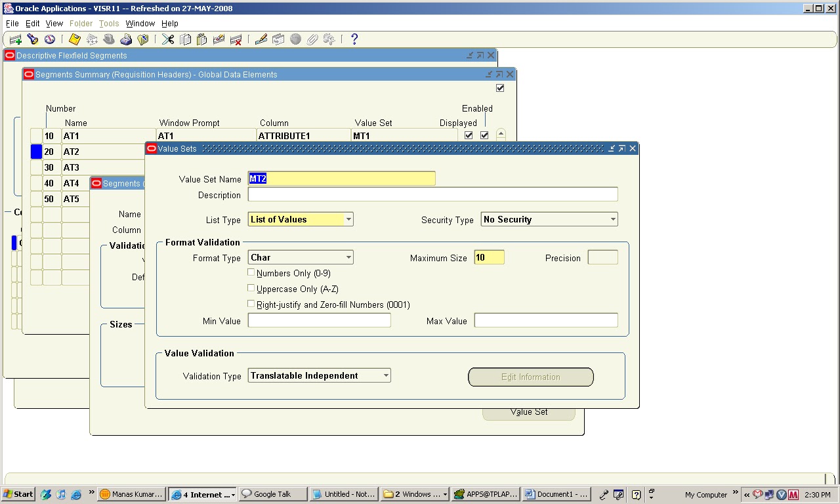840x504 pixels.
Task: Click the Edit Information button
Action: (x=531, y=377)
